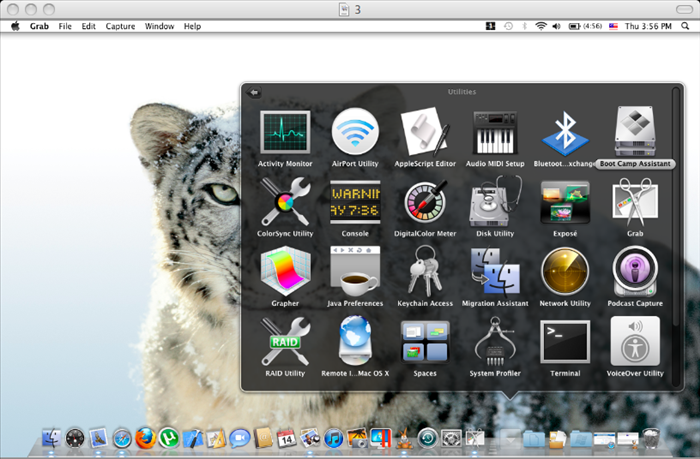Click the US flag input menu
700x459 pixels.
click(613, 26)
